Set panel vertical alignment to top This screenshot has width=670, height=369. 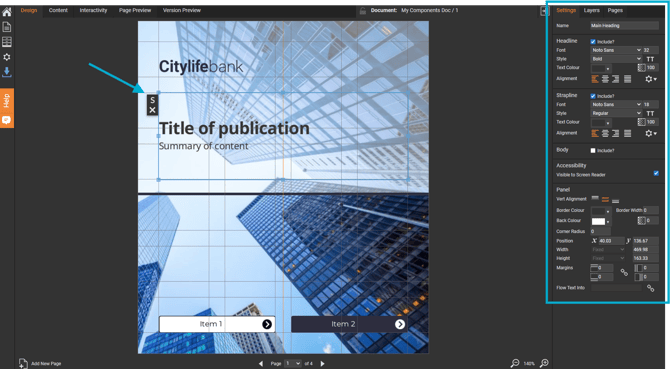(595, 199)
